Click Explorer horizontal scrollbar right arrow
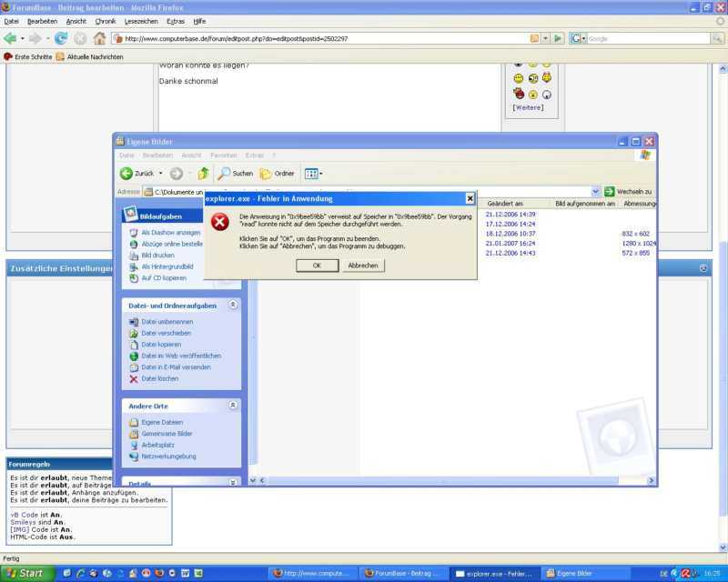Image resolution: width=728 pixels, height=582 pixels. tap(651, 481)
